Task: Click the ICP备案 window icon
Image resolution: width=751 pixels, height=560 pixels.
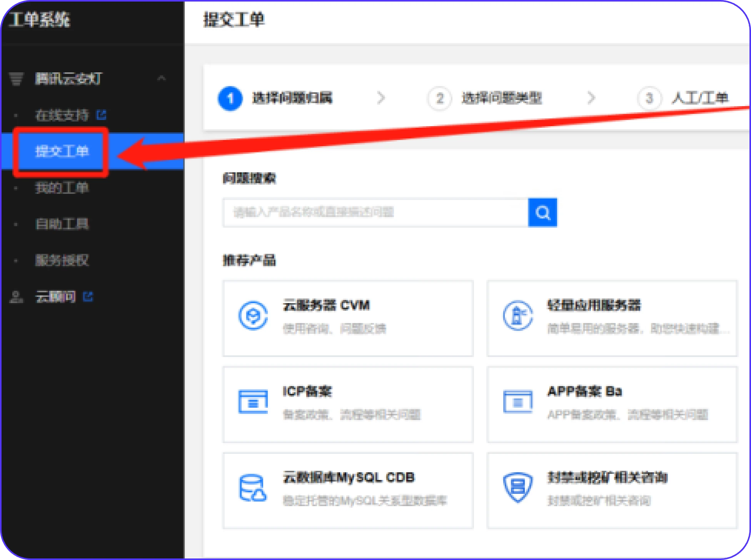Action: (x=253, y=402)
